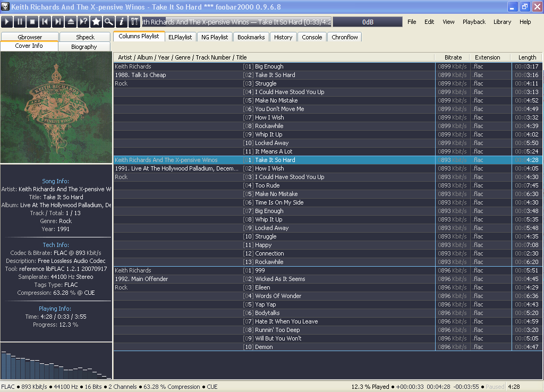
Task: Open the Playback menu
Action: [474, 22]
